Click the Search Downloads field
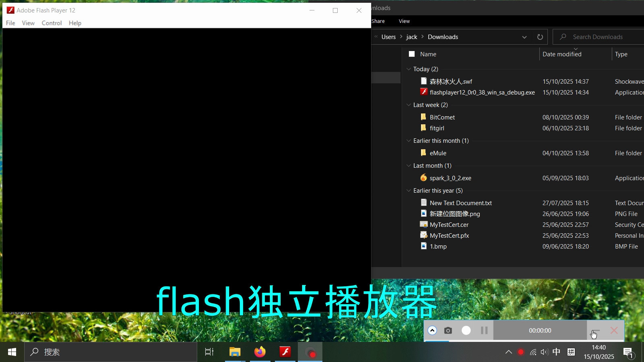This screenshot has height=362, width=644. pyautogui.click(x=599, y=37)
